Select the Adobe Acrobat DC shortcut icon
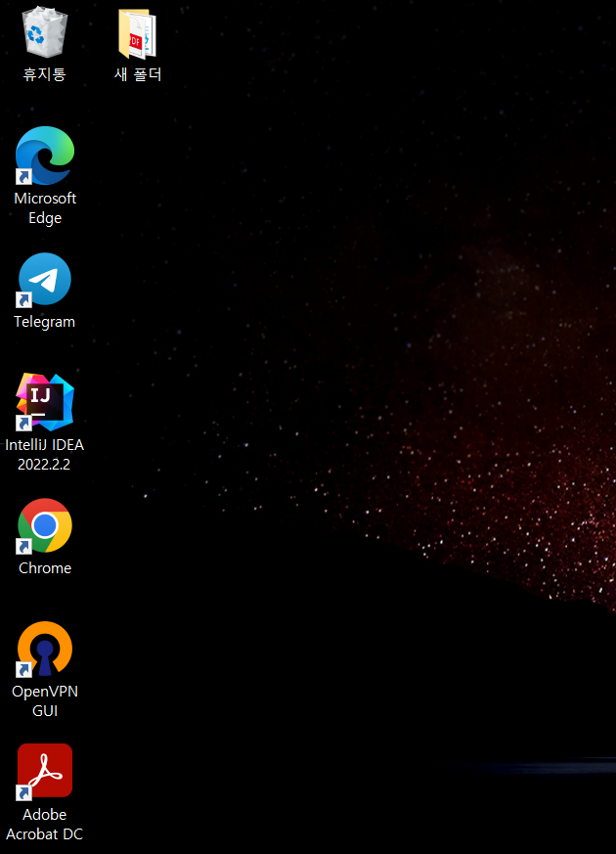Viewport: 616px width, 854px height. [x=45, y=771]
